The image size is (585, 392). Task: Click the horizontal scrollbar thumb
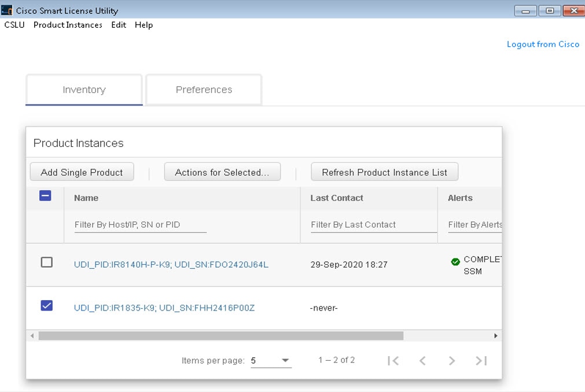coord(220,336)
